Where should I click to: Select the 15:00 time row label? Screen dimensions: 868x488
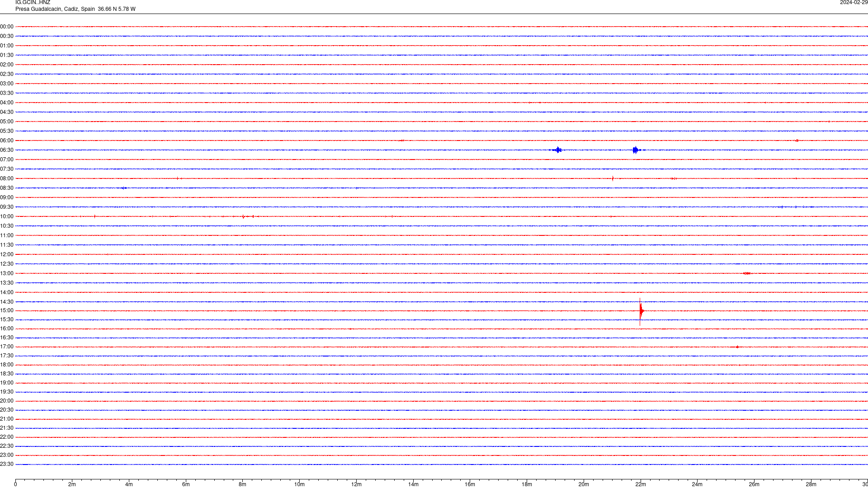pyautogui.click(x=7, y=310)
